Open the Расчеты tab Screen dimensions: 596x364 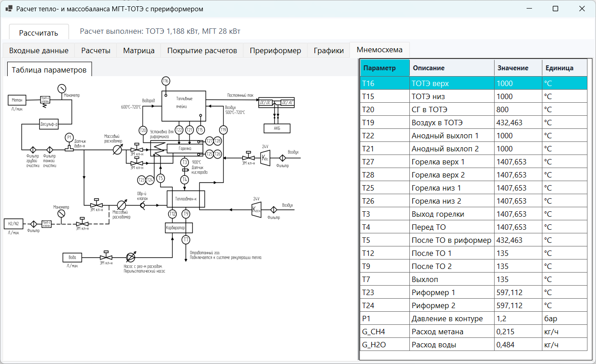coord(96,50)
